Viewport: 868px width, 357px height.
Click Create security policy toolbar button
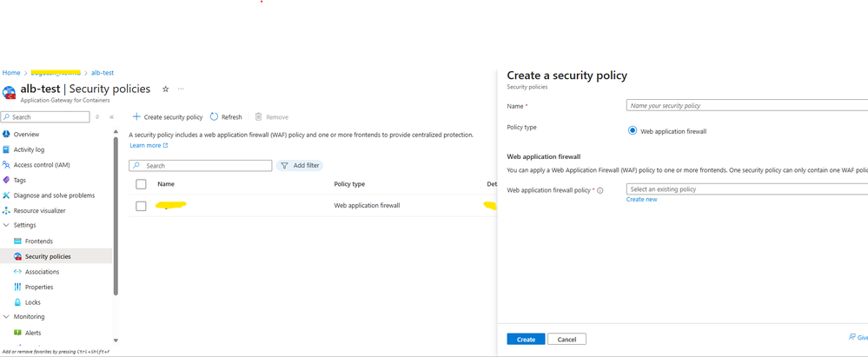click(168, 117)
